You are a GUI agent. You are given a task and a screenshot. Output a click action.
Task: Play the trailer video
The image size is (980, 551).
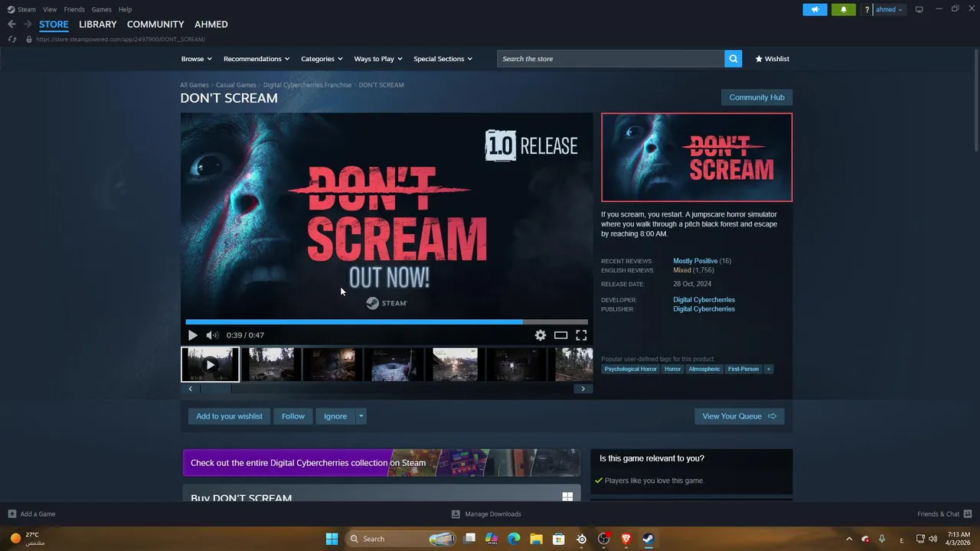[192, 335]
